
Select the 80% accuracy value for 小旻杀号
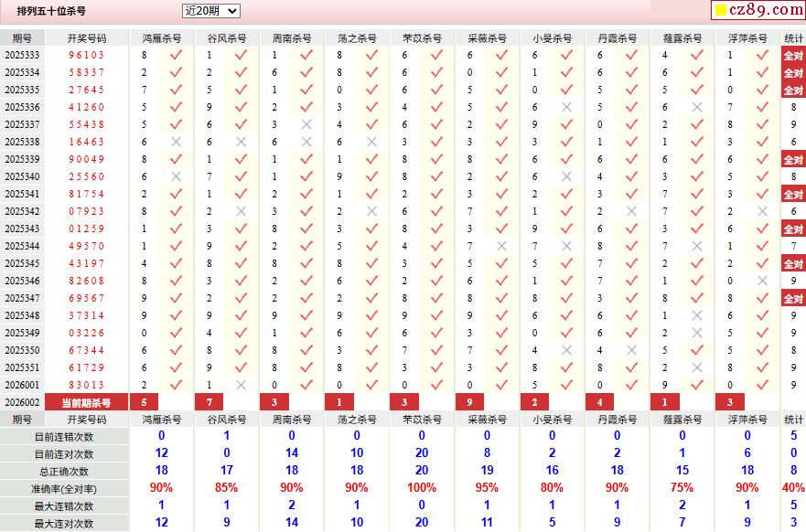click(x=552, y=487)
